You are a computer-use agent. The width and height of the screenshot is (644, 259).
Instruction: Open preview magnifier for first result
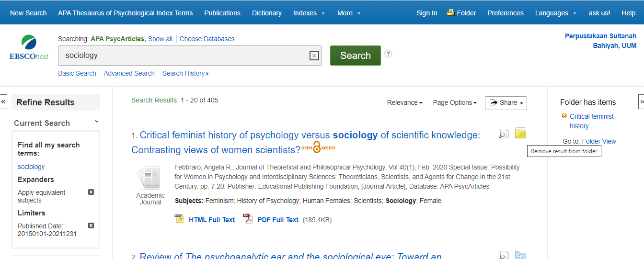point(504,134)
